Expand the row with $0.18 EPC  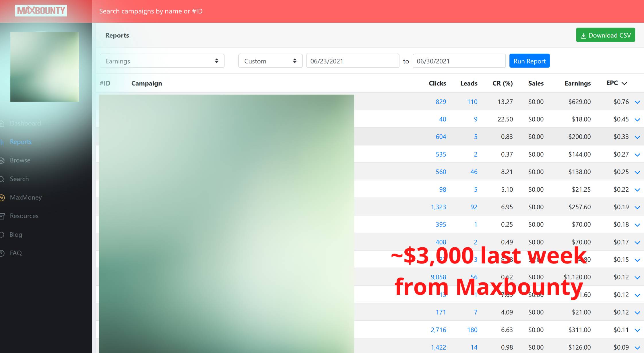click(637, 225)
